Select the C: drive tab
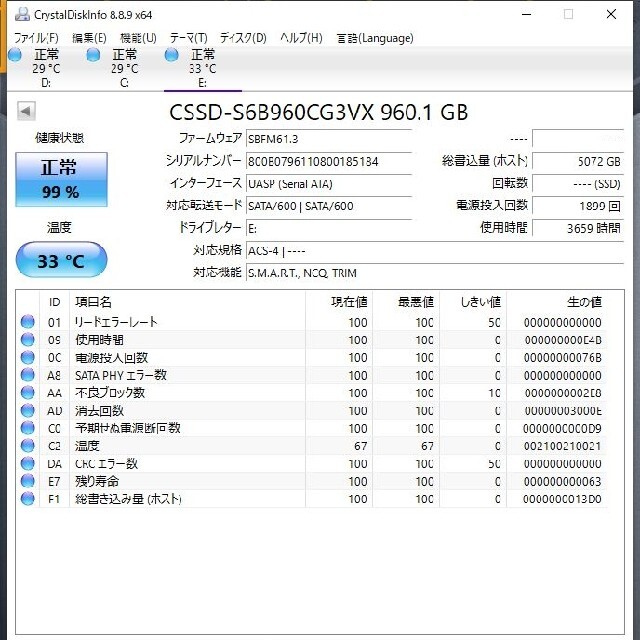Image resolution: width=640 pixels, height=640 pixels. pos(124,68)
